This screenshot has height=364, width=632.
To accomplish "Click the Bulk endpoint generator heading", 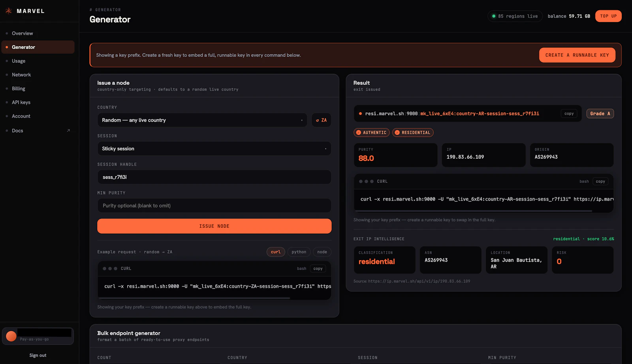I will click(x=129, y=333).
